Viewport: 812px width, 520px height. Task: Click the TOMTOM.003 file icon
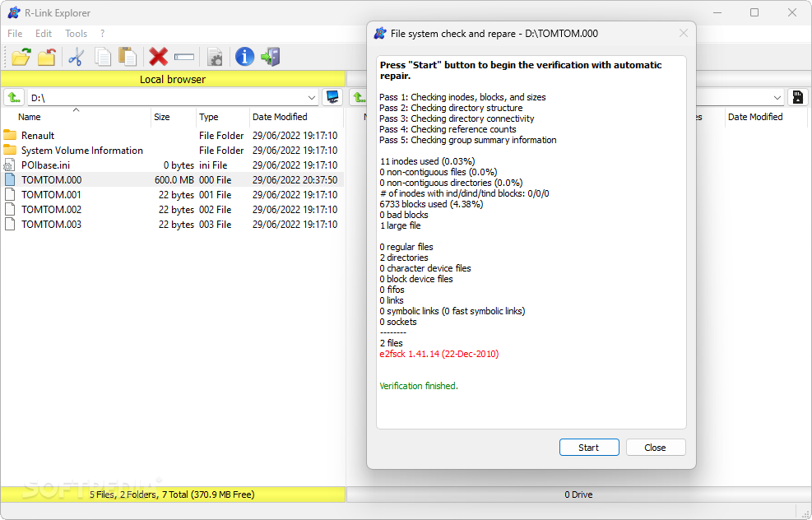10,225
